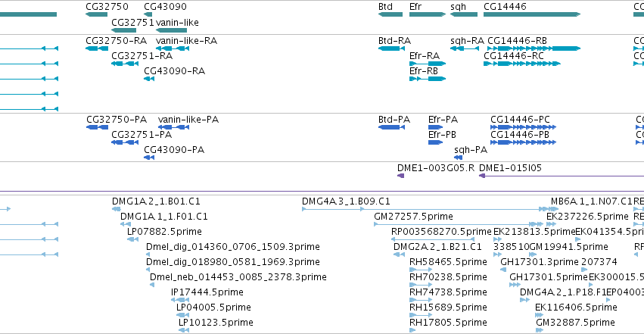Select protein Efr-PA
644x334 pixels.
coord(435,127)
